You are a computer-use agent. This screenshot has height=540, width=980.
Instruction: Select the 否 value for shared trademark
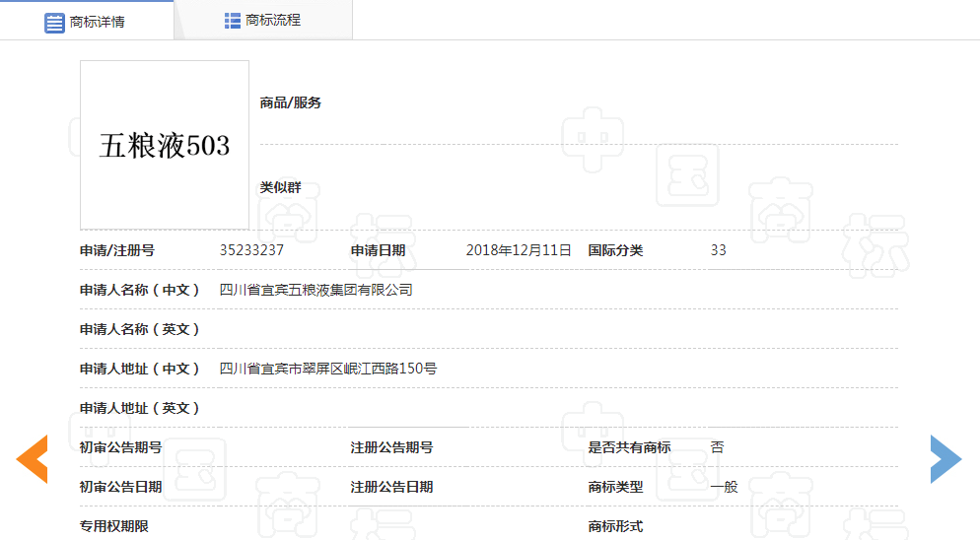pyautogui.click(x=717, y=447)
